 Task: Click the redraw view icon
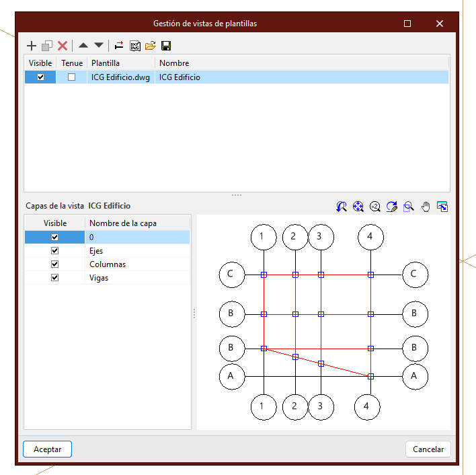pyautogui.click(x=391, y=207)
